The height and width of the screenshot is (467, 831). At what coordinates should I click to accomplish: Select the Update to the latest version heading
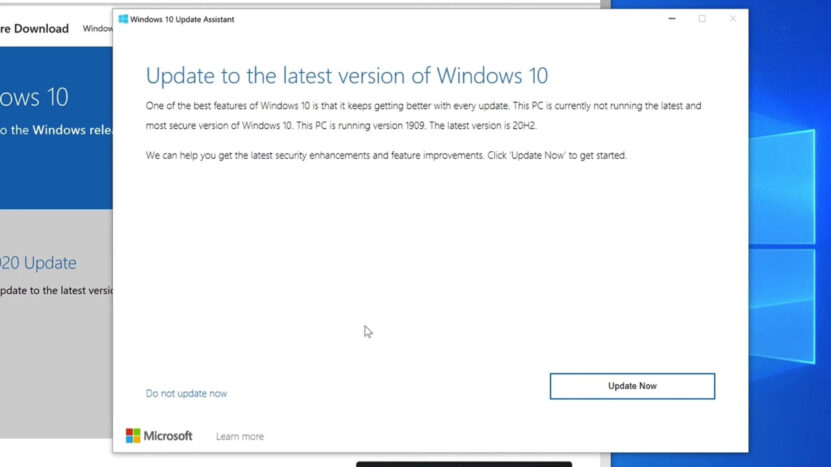(347, 76)
